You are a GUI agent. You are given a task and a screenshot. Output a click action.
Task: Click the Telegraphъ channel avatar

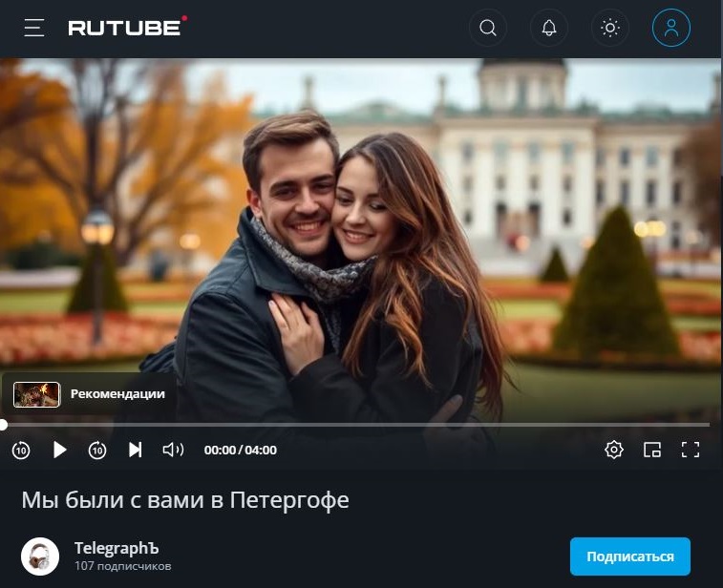tap(40, 556)
